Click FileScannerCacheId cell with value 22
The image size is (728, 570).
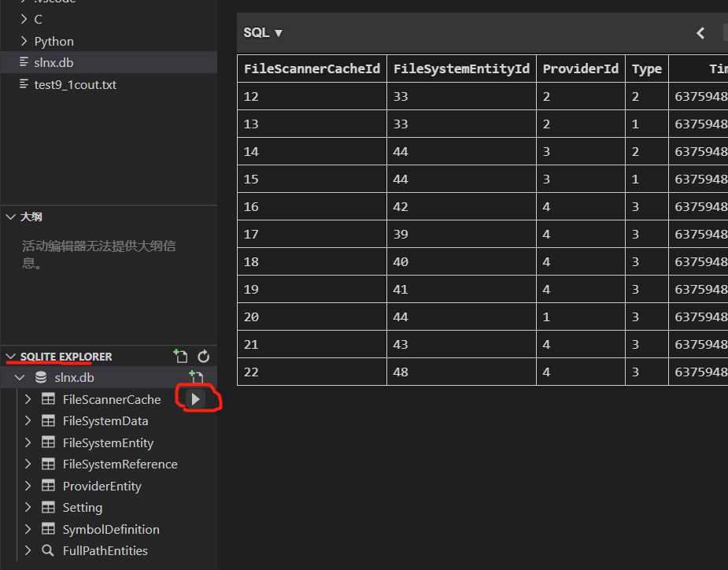pos(312,372)
